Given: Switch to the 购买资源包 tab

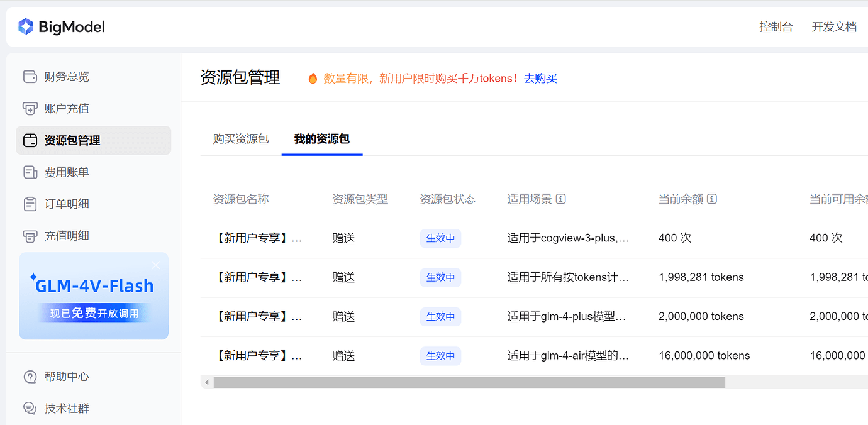Looking at the screenshot, I should click(241, 139).
